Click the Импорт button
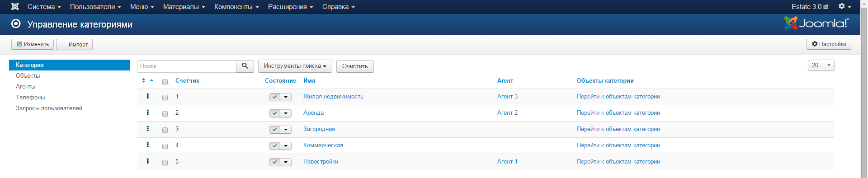This screenshot has width=868, height=178. (74, 44)
